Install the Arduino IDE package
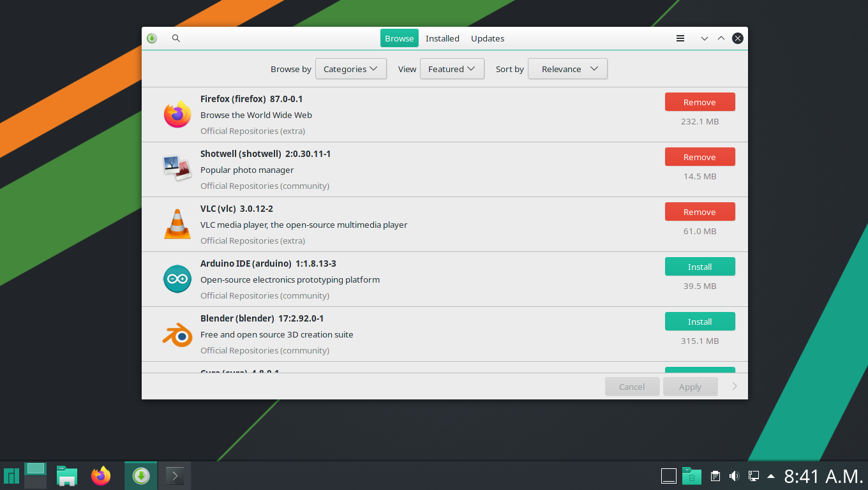The height and width of the screenshot is (490, 868). pyautogui.click(x=700, y=267)
